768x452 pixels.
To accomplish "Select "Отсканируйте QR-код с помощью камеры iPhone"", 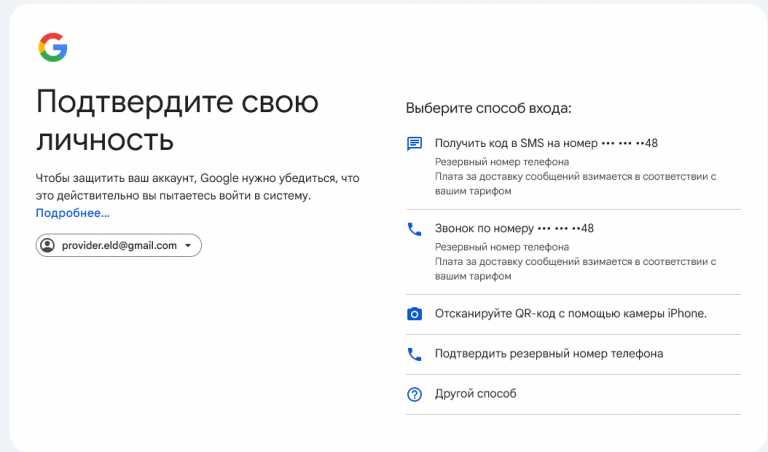I will 573,314.
